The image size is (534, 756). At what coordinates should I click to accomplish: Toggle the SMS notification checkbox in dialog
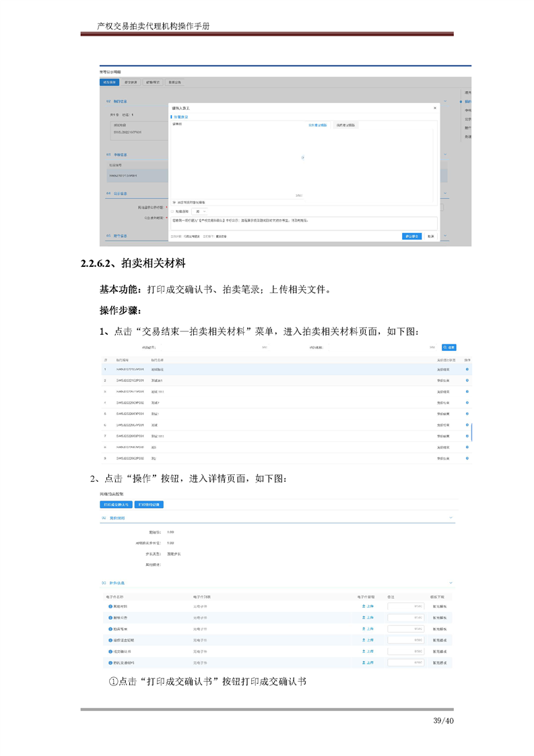click(173, 212)
